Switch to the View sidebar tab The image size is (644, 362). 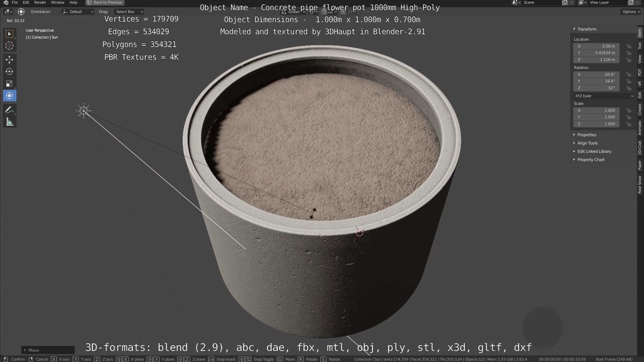(x=640, y=59)
